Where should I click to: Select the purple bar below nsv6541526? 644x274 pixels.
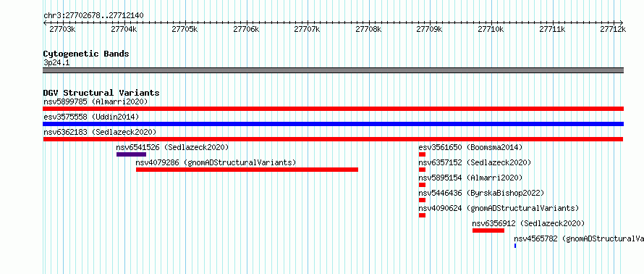[x=131, y=154]
